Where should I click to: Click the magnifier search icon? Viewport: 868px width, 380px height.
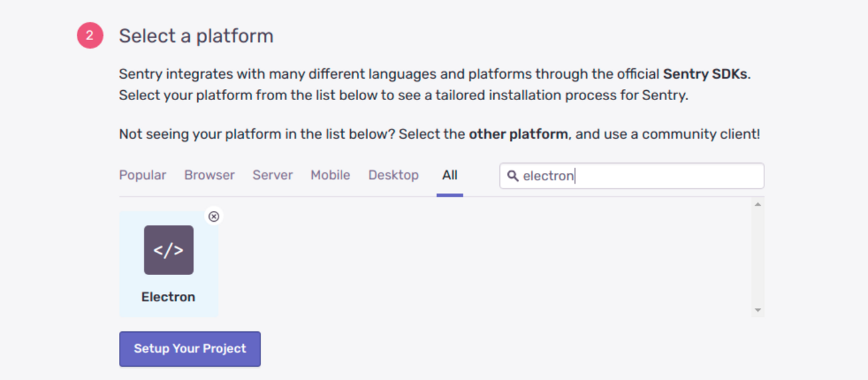(x=513, y=176)
